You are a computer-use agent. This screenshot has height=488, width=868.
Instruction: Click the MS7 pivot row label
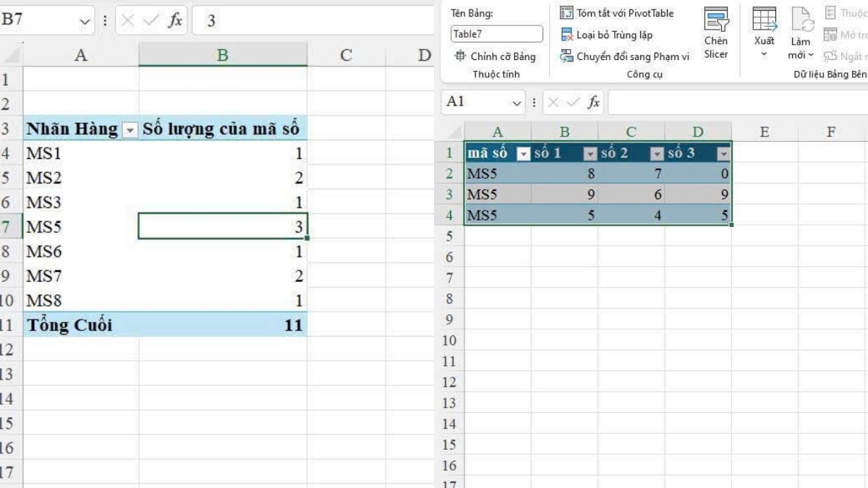(x=44, y=276)
